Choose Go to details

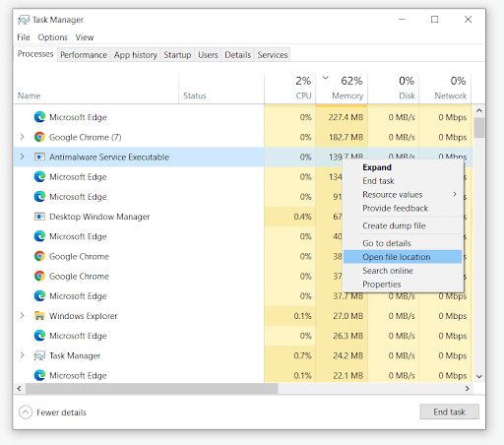pos(404,243)
